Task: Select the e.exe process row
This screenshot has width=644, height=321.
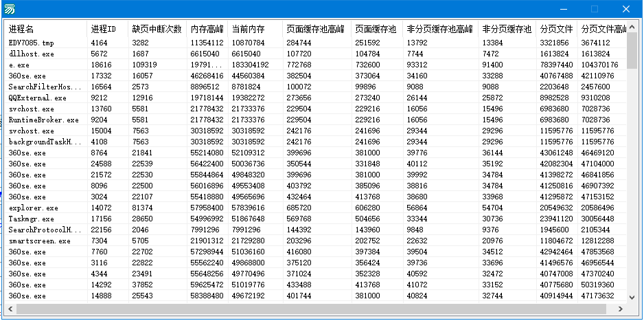Action: (x=315, y=65)
